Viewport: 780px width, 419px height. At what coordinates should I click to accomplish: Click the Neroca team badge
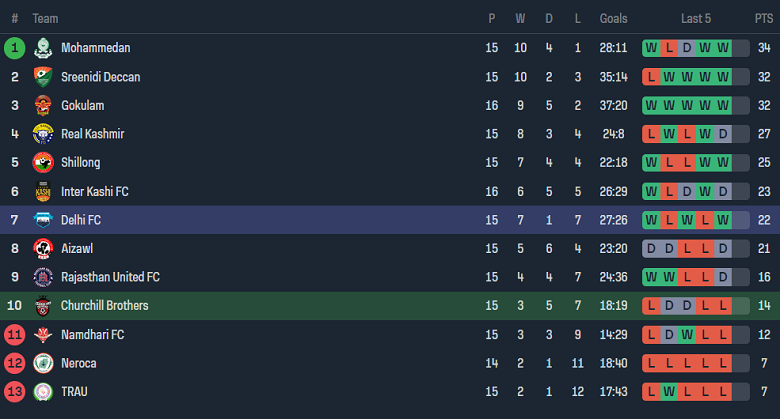point(43,363)
